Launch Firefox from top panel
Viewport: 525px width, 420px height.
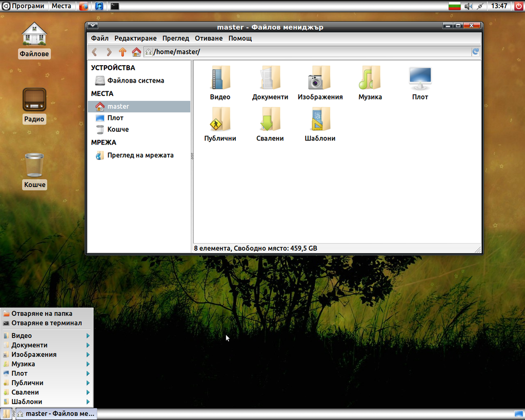coord(84,6)
